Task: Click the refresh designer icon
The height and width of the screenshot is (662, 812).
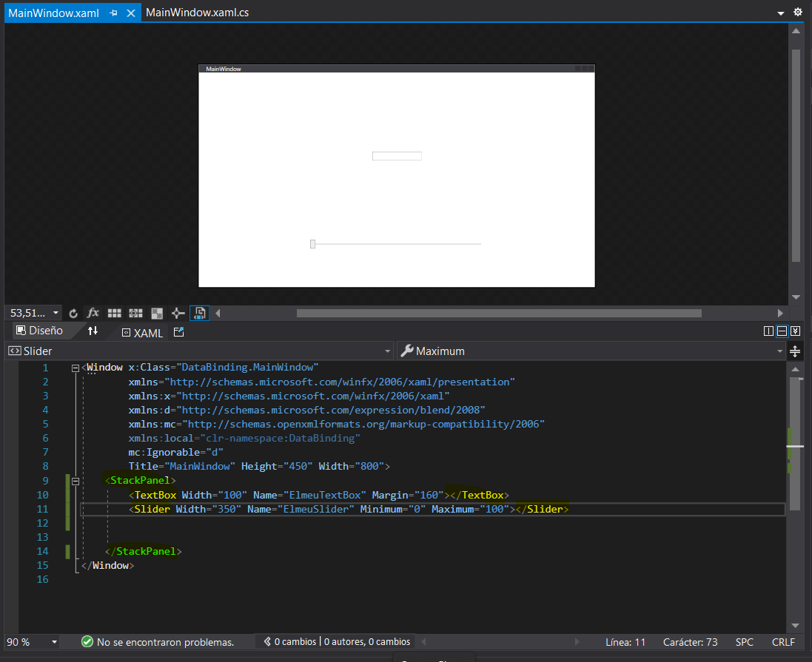Action: tap(73, 314)
